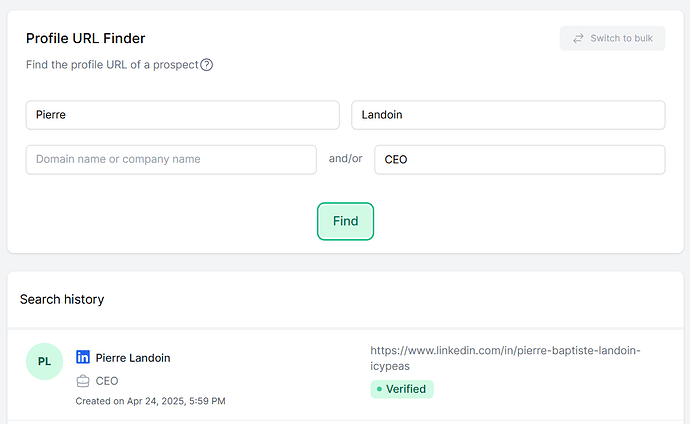Click the Find button
The width and height of the screenshot is (690, 424).
tap(345, 221)
